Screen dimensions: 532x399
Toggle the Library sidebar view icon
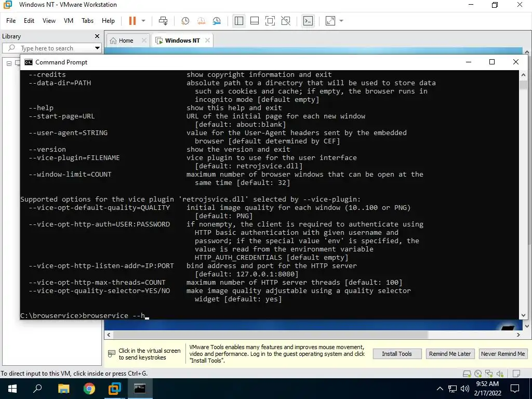pos(239,21)
